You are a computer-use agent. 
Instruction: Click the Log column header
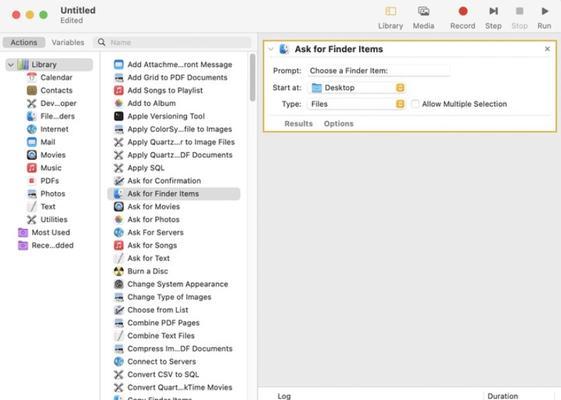coord(284,396)
